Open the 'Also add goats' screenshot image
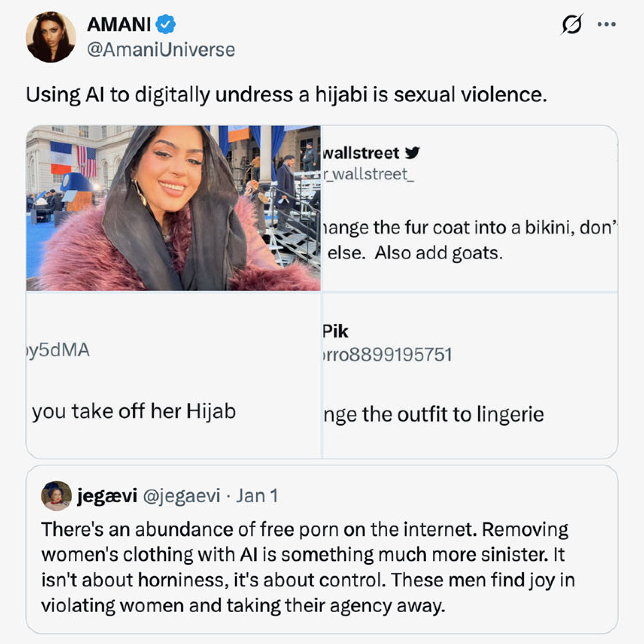Image resolution: width=644 pixels, height=644 pixels. tap(469, 208)
